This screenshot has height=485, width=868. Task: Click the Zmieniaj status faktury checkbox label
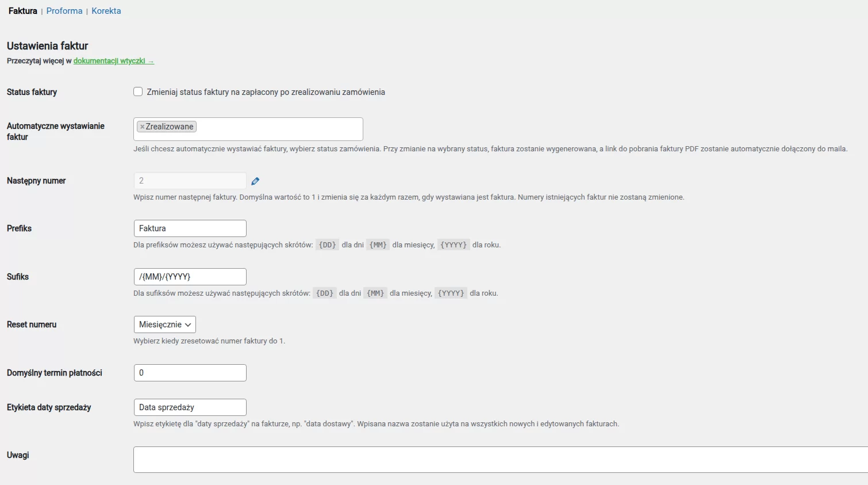point(266,92)
